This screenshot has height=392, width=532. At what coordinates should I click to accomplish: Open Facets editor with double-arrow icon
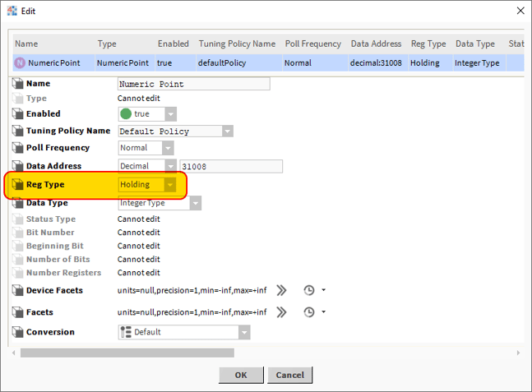[x=281, y=312]
